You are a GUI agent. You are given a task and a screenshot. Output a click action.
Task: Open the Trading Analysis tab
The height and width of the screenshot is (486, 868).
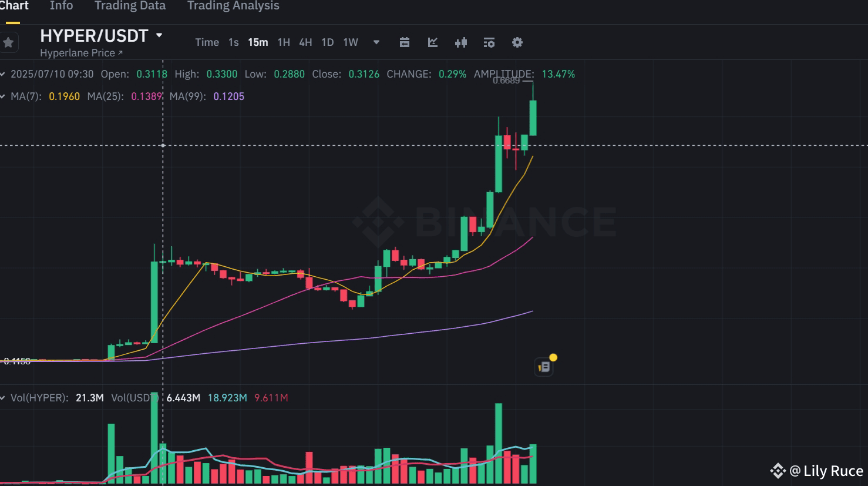(x=233, y=6)
